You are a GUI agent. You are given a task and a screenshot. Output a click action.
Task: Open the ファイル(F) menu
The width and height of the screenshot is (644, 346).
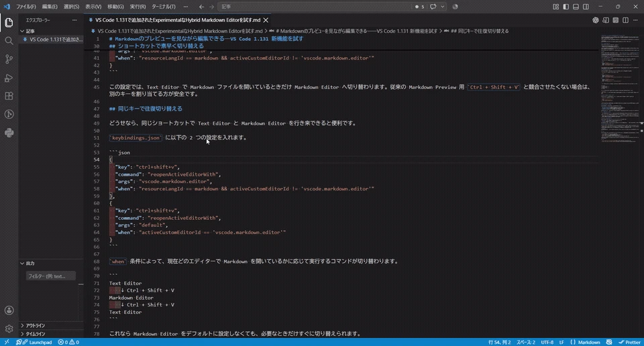[x=26, y=7]
